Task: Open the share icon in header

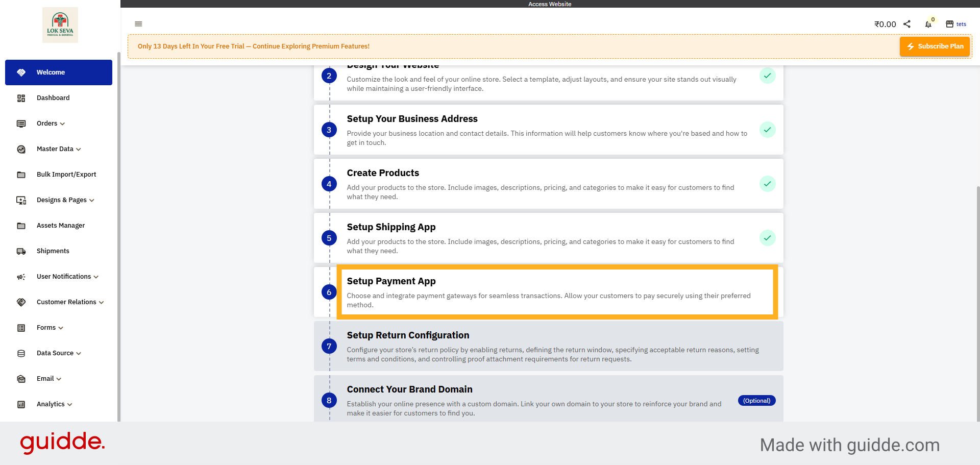Action: [x=907, y=24]
